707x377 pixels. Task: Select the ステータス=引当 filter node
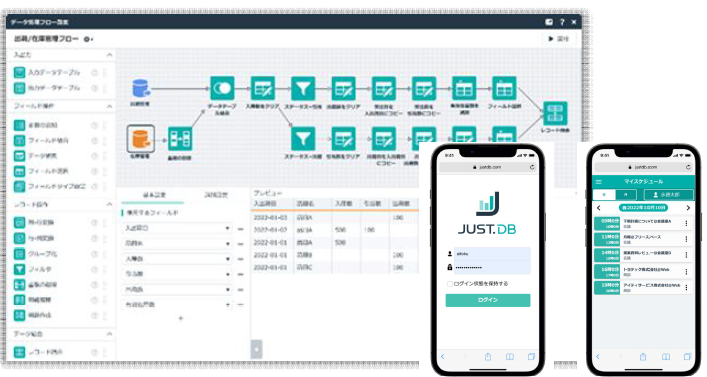coord(303,88)
